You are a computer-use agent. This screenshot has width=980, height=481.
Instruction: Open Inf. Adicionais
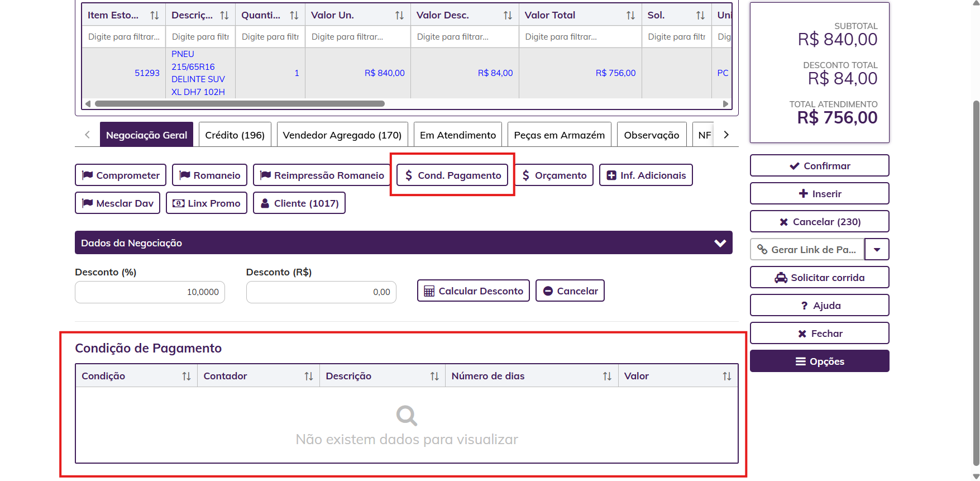coord(646,175)
